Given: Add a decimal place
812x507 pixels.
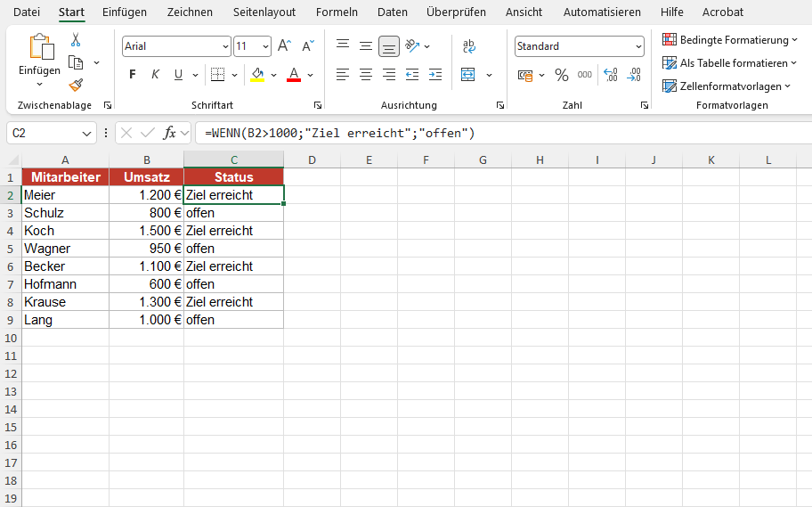Looking at the screenshot, I should coord(611,75).
